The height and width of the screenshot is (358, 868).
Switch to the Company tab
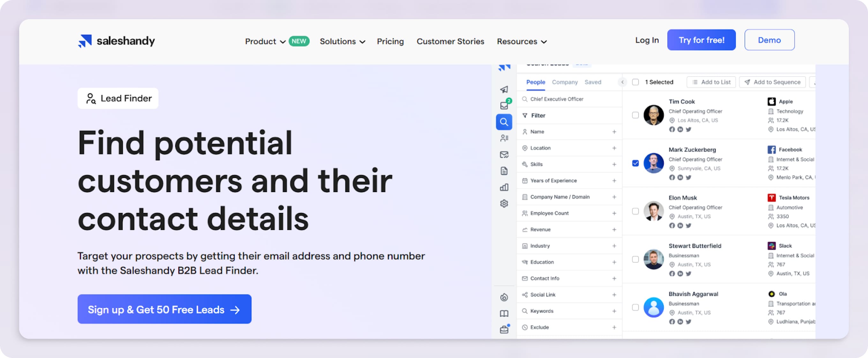(565, 82)
